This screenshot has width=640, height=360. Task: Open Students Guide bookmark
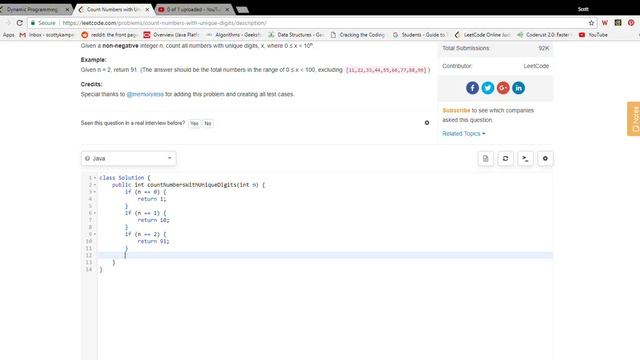(421, 35)
